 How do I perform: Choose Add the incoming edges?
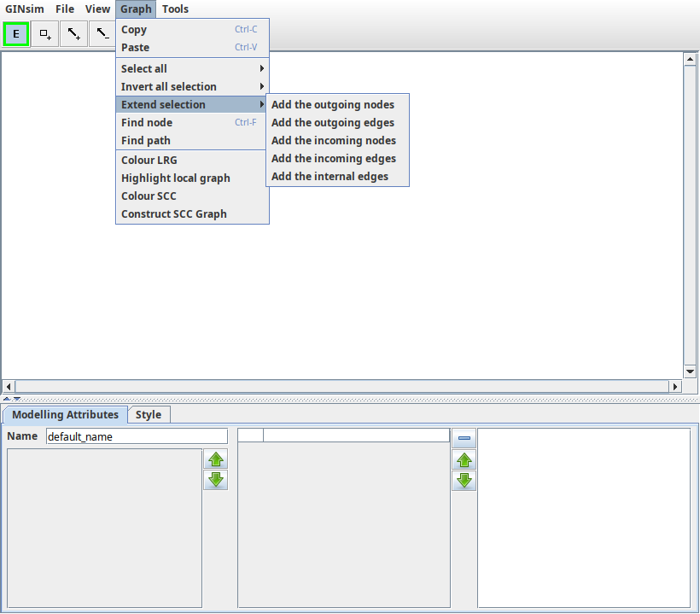coord(333,158)
